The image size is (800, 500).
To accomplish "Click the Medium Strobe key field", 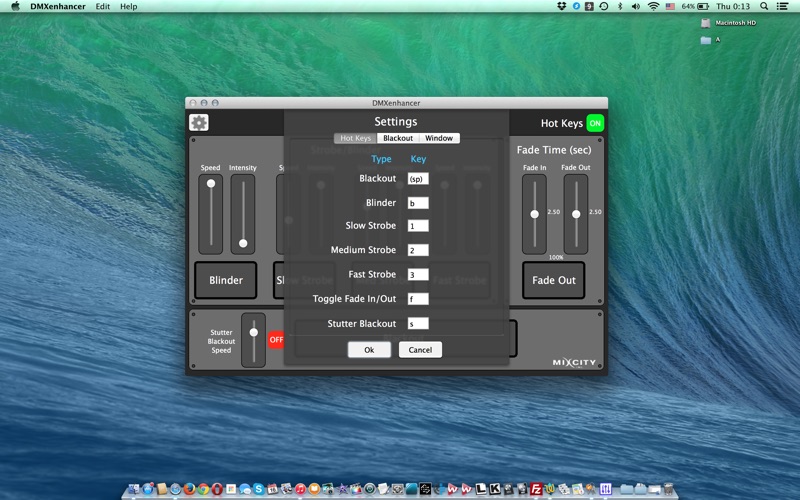I will [x=418, y=250].
